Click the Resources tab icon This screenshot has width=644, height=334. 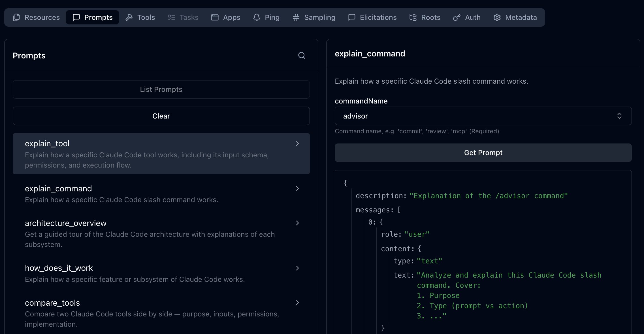tap(16, 18)
